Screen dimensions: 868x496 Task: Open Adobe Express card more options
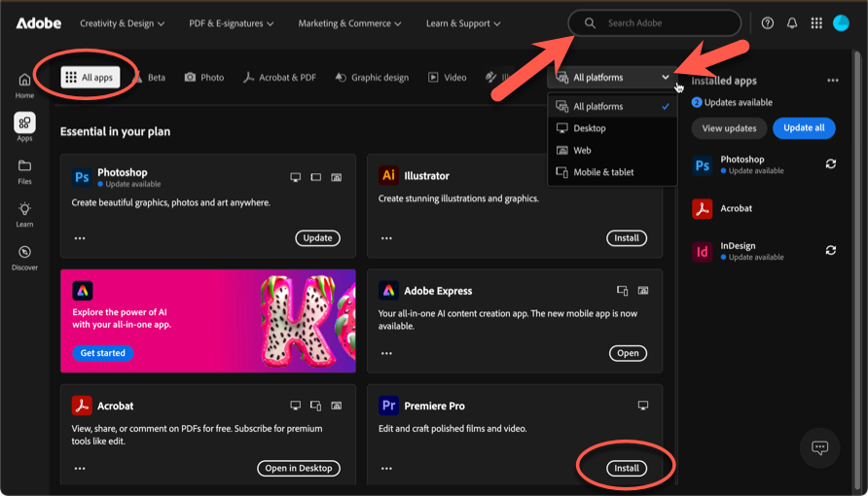[386, 353]
